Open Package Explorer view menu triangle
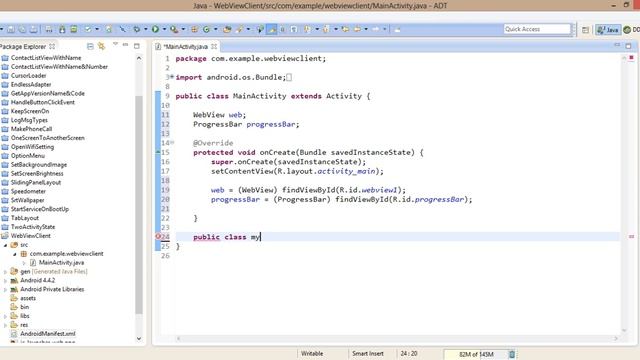This screenshot has height=360, width=640. click(x=115, y=44)
